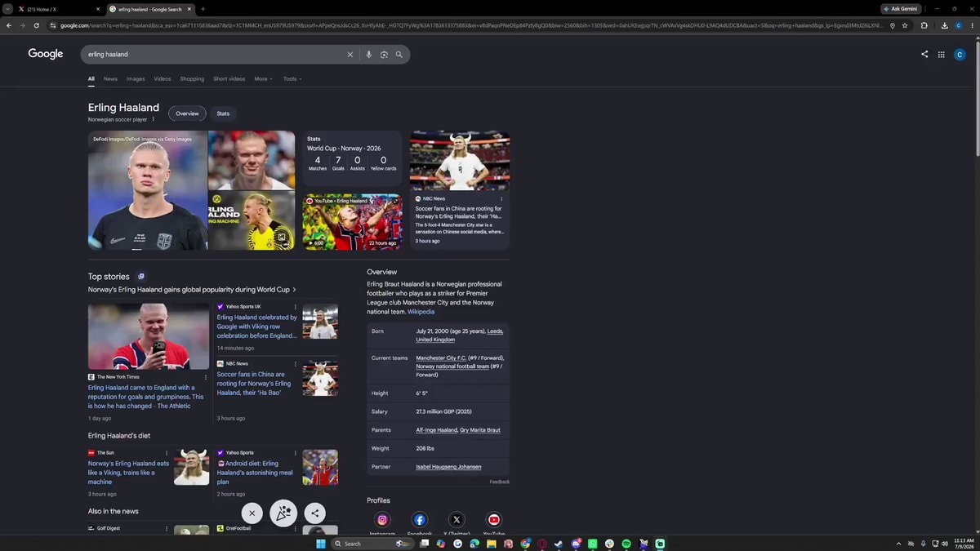Click the Feedback link under the knowledge panel
This screenshot has height=551, width=980.
[x=500, y=482]
